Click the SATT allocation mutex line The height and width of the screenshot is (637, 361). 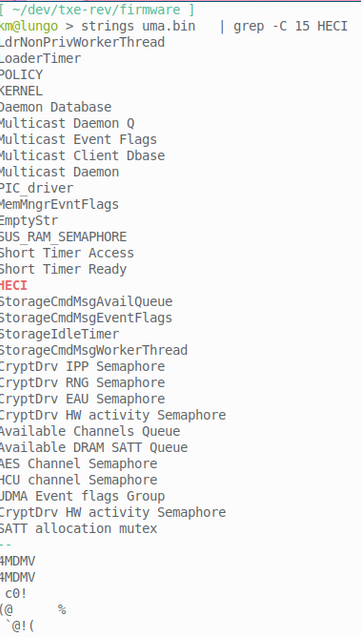78,529
